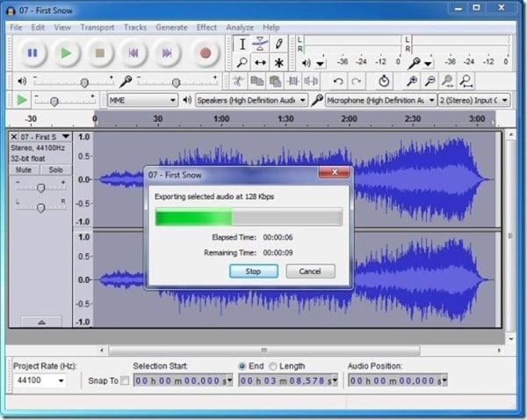Click the Paste icon in edit toolbar

tap(275, 81)
